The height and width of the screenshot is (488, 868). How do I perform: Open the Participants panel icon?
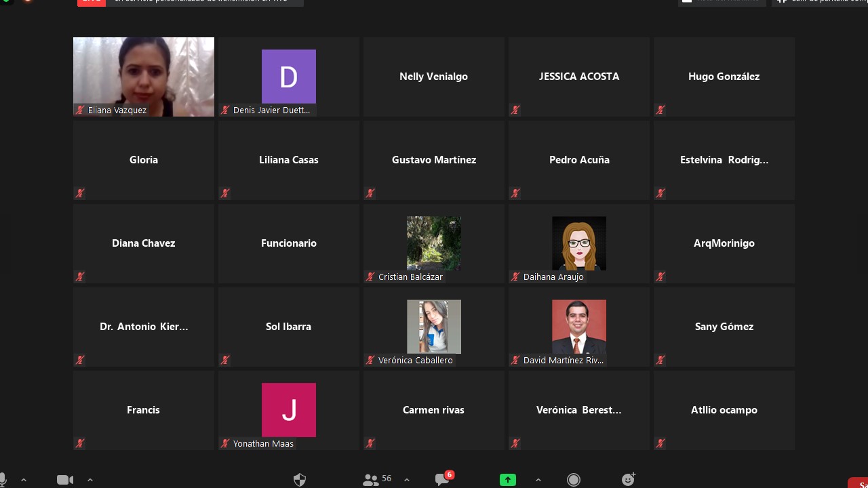(x=371, y=480)
